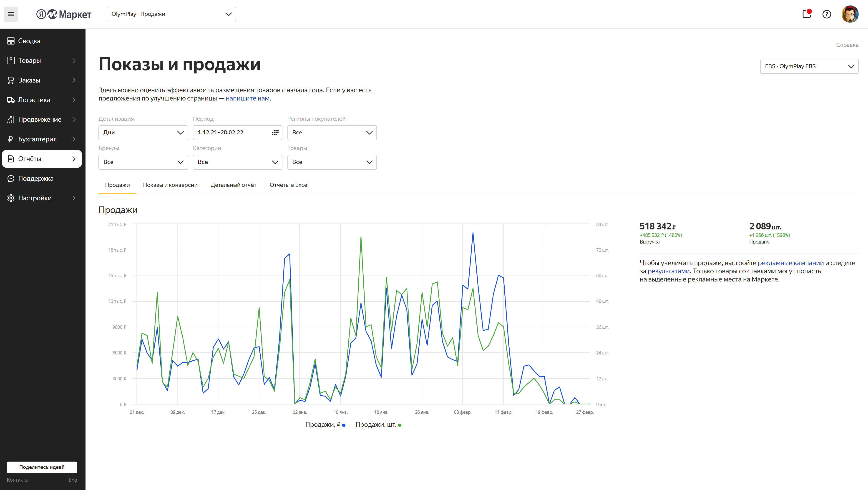Click the Яндекс Маркет logo

tap(64, 14)
